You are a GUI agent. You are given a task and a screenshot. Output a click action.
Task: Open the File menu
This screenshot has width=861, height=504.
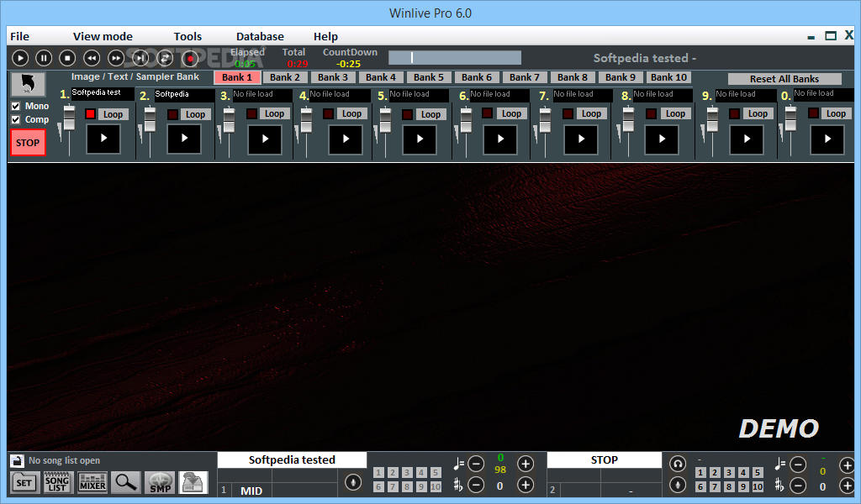[20, 36]
